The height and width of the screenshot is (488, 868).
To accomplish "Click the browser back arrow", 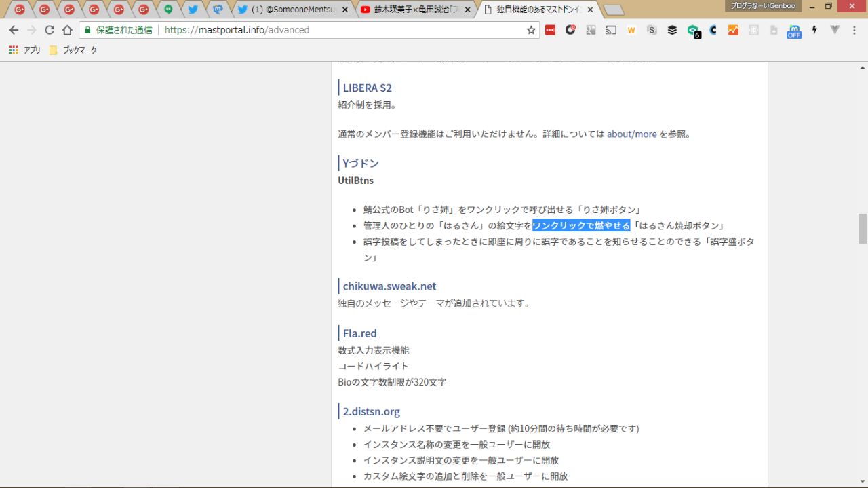I will coord(14,30).
